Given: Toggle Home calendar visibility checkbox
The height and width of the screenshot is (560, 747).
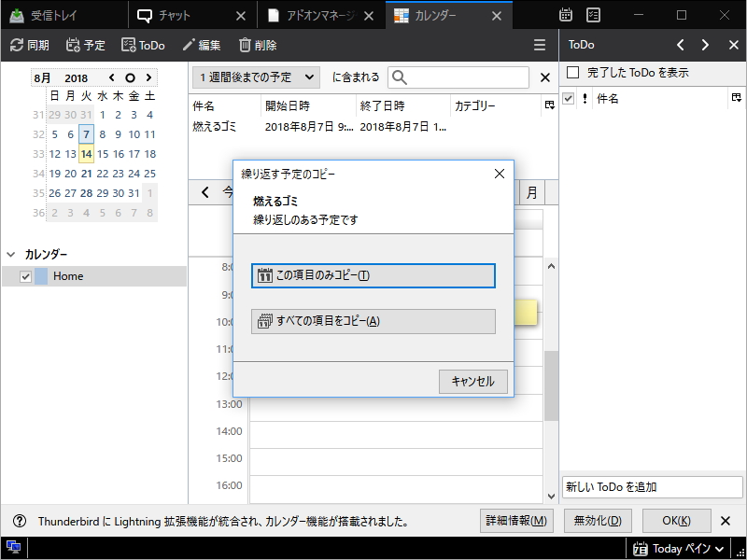Looking at the screenshot, I should tap(25, 276).
